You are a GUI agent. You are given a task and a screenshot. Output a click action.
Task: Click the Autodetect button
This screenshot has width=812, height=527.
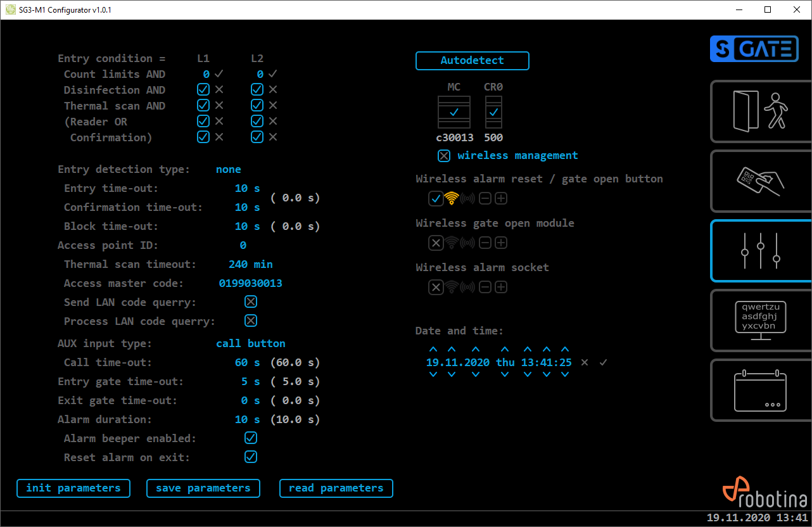tap(472, 61)
